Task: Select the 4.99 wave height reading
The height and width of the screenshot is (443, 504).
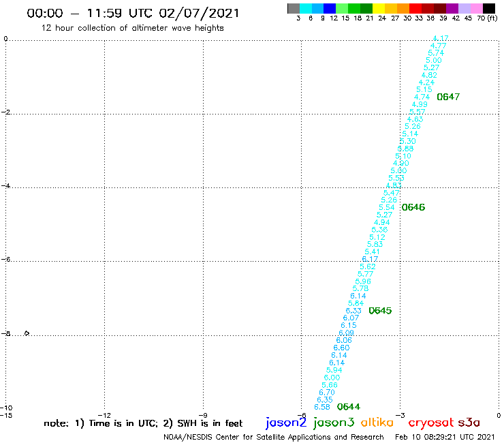Action: [x=420, y=104]
